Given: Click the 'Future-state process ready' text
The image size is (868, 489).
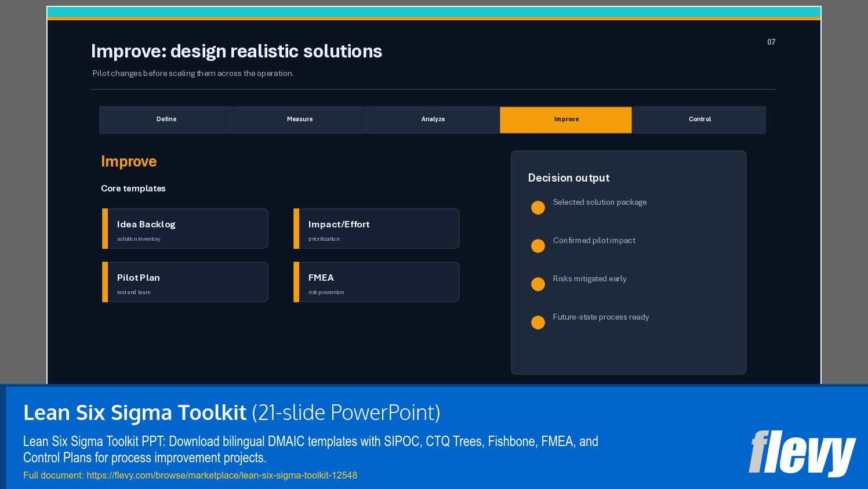Looking at the screenshot, I should coord(601,317).
